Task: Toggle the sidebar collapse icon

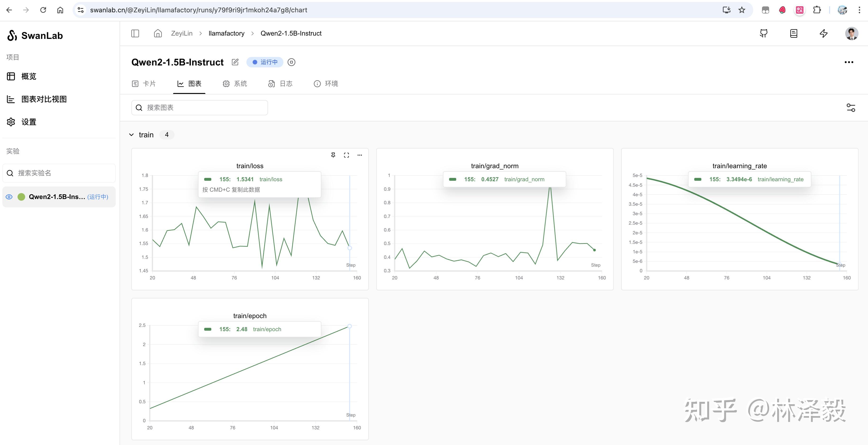Action: coord(135,33)
